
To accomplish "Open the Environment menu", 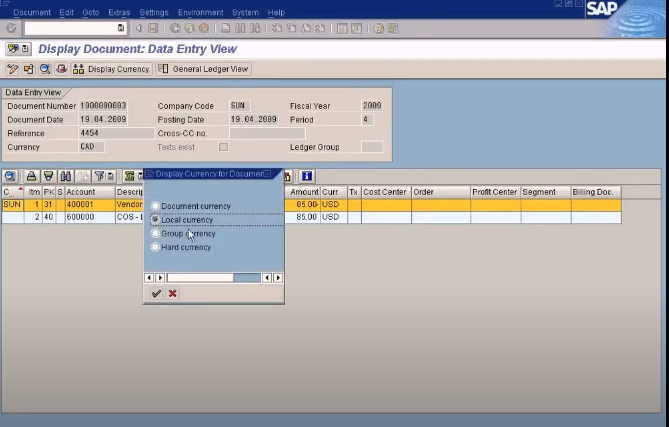I will (201, 12).
